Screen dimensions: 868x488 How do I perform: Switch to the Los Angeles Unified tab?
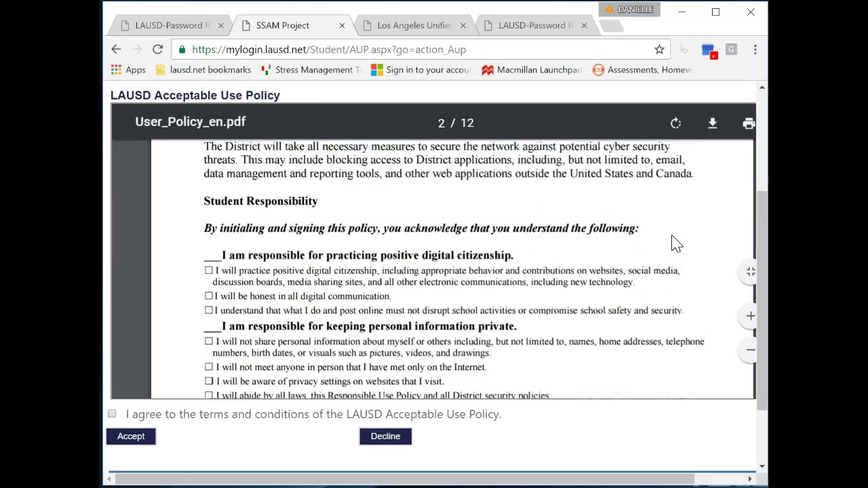coord(413,26)
